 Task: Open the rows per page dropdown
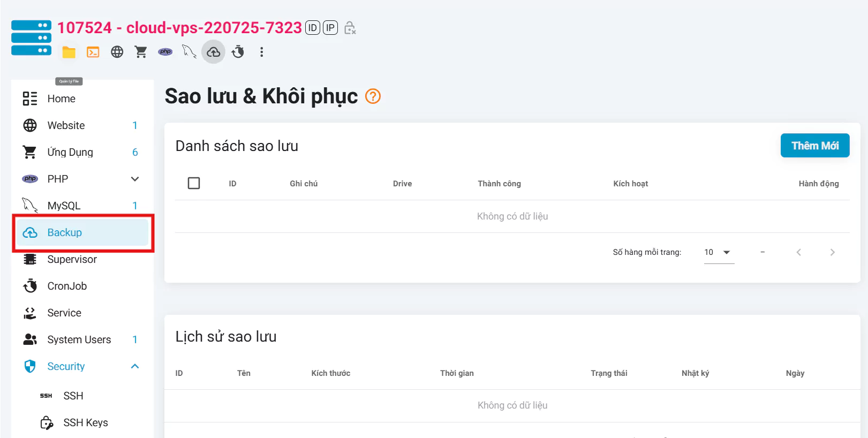[x=719, y=252]
